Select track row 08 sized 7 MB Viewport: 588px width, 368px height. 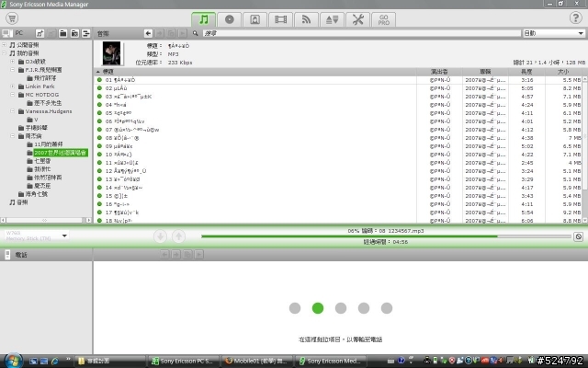[338, 138]
